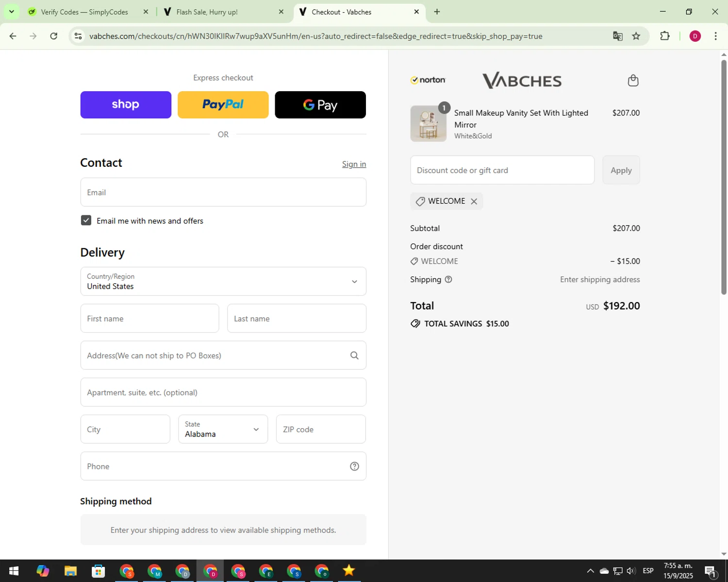
Task: Click the Discount code or gift card field
Action: point(502,170)
